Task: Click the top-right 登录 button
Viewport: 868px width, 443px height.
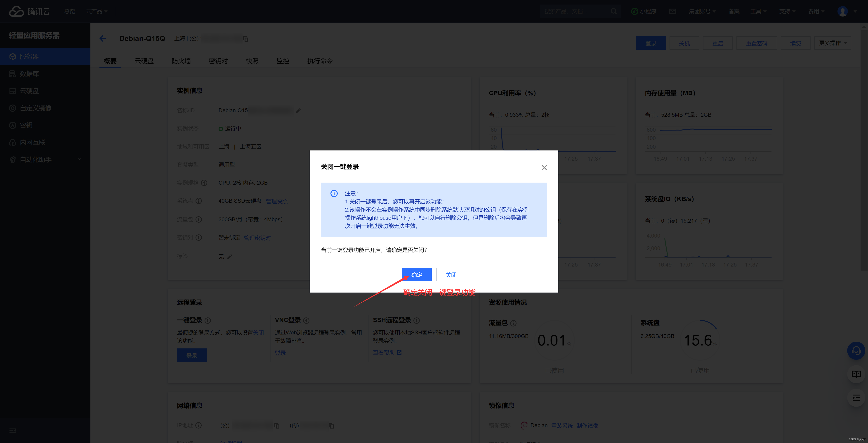Action: (651, 43)
